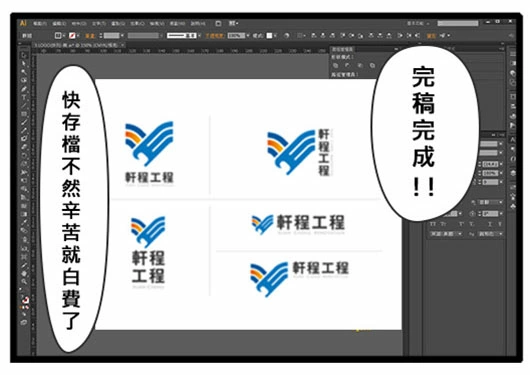Image resolution: width=530 pixels, height=375 pixels.
Task: Select the Lasso tool
Action: pos(24,80)
